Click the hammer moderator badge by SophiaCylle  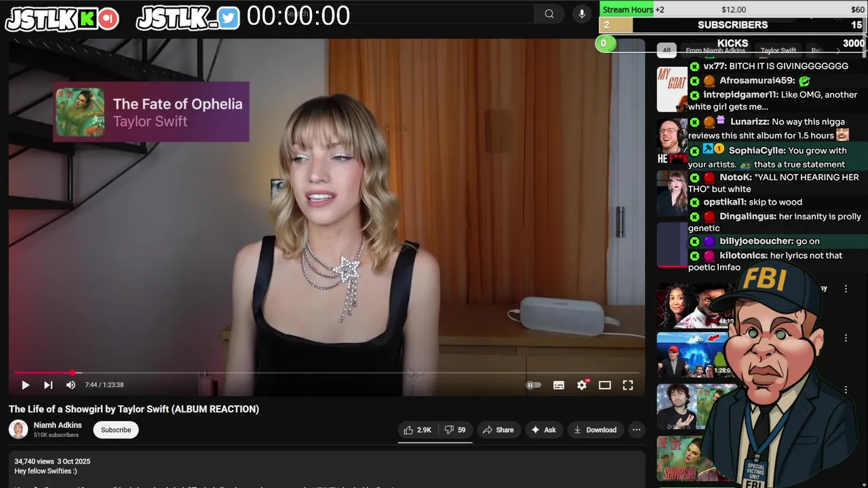707,150
